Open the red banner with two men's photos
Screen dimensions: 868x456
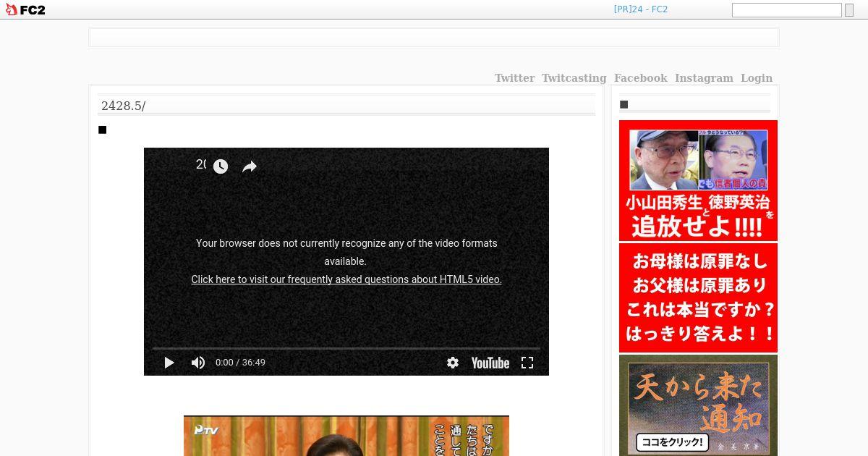(x=698, y=180)
